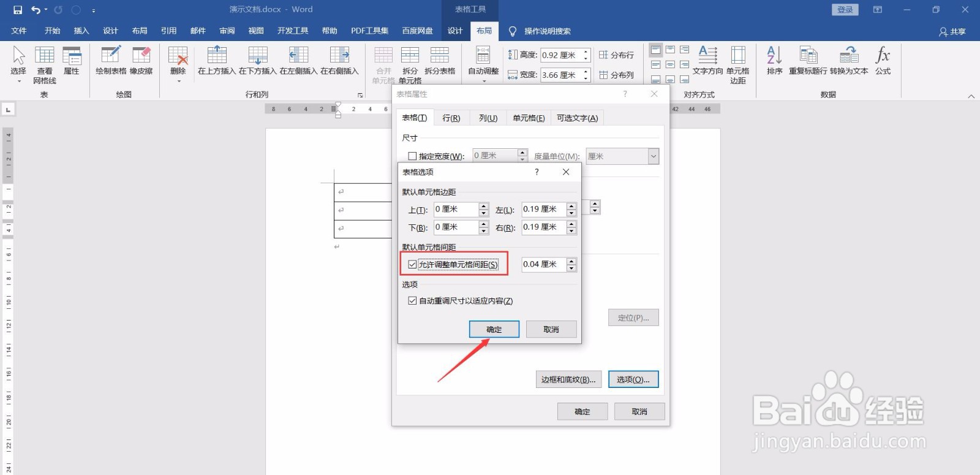This screenshot has height=475, width=980.
Task: Decrease right cell margin spinner
Action: point(571,231)
